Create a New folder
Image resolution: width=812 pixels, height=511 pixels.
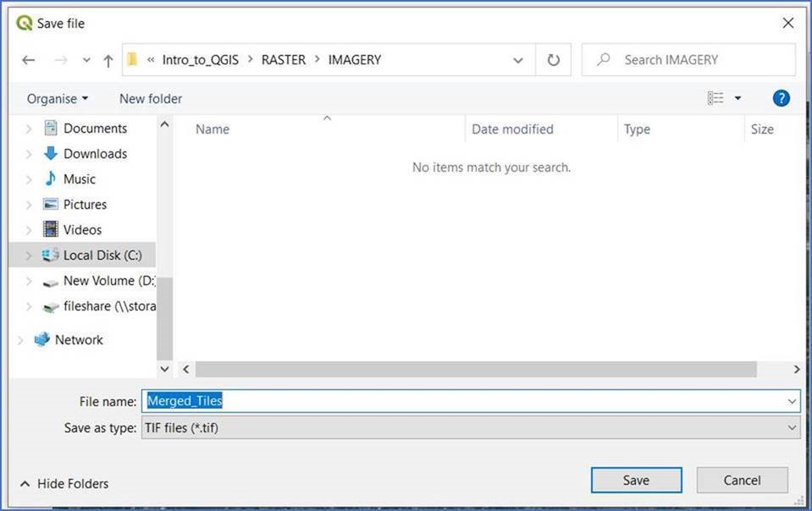pos(151,98)
